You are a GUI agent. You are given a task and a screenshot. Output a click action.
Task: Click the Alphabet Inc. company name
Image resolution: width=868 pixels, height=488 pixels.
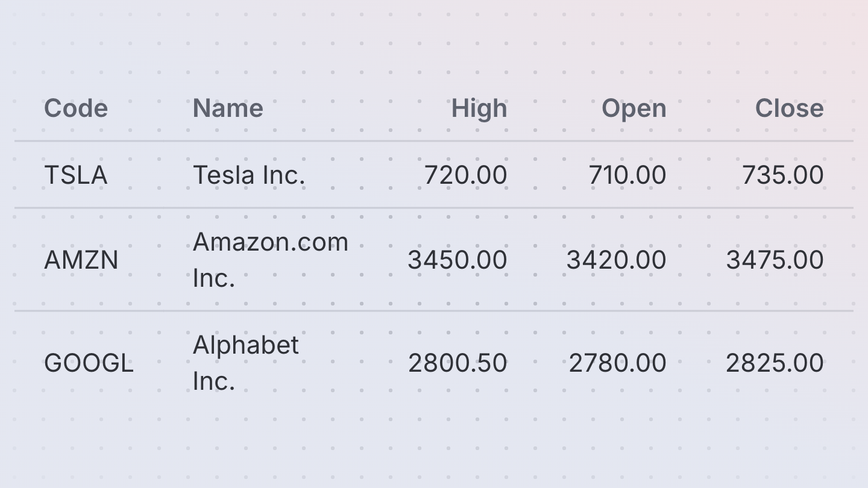tap(246, 363)
